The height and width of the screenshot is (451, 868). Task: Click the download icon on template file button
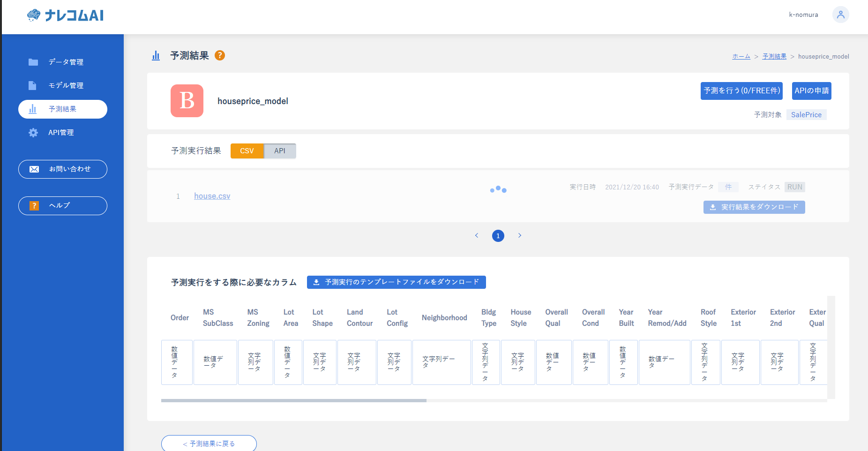316,282
